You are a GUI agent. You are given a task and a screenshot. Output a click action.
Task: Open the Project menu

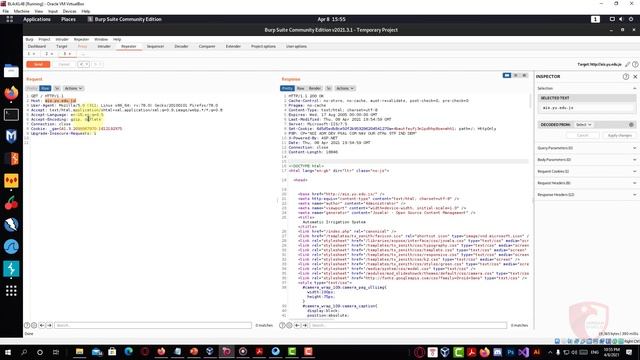pos(44,40)
